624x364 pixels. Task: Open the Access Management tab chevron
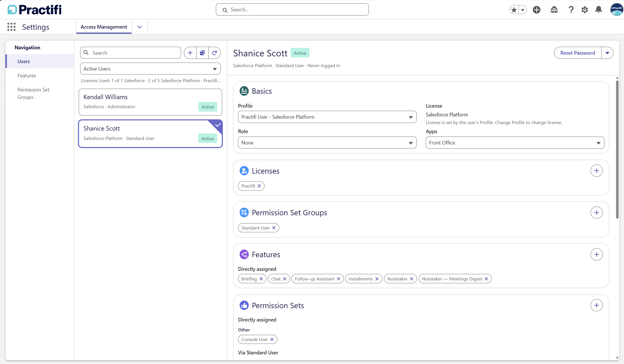coord(139,27)
